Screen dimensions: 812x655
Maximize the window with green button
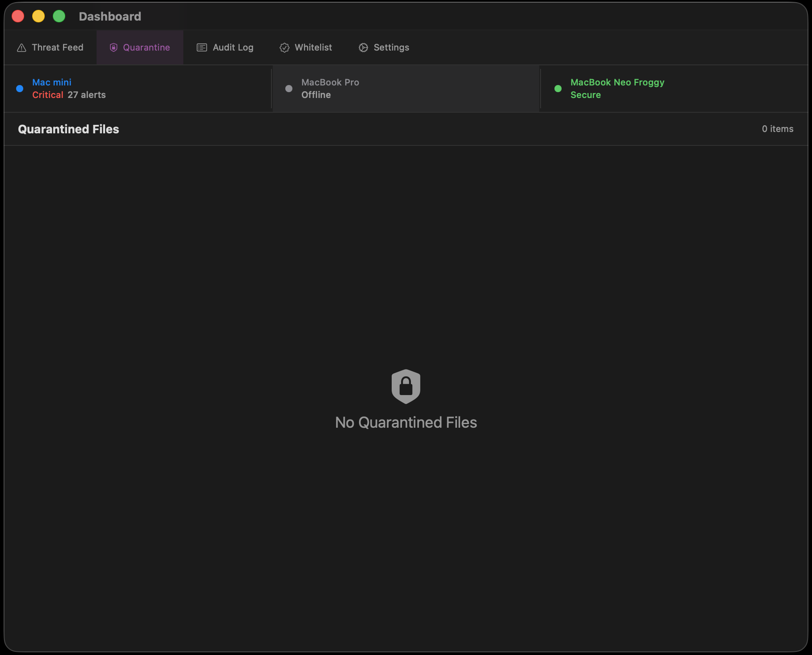pos(59,16)
